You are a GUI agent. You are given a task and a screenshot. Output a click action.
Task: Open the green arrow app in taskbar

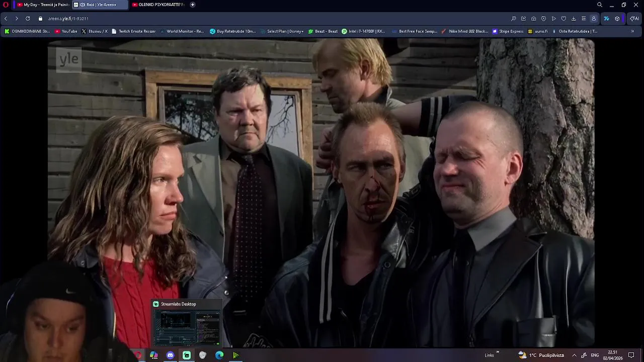click(235, 355)
